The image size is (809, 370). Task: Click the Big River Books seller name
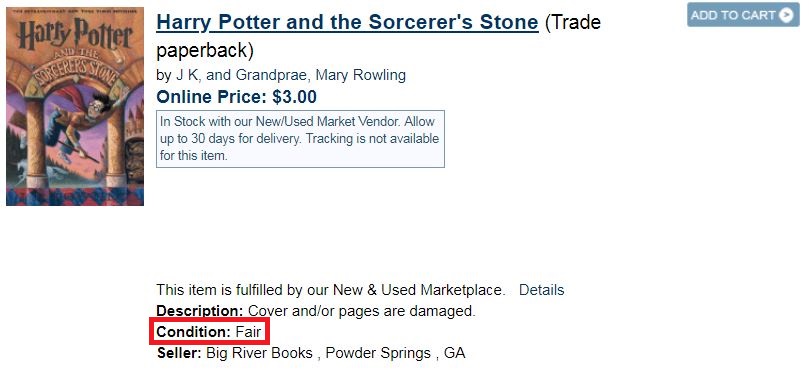pyautogui.click(x=260, y=353)
